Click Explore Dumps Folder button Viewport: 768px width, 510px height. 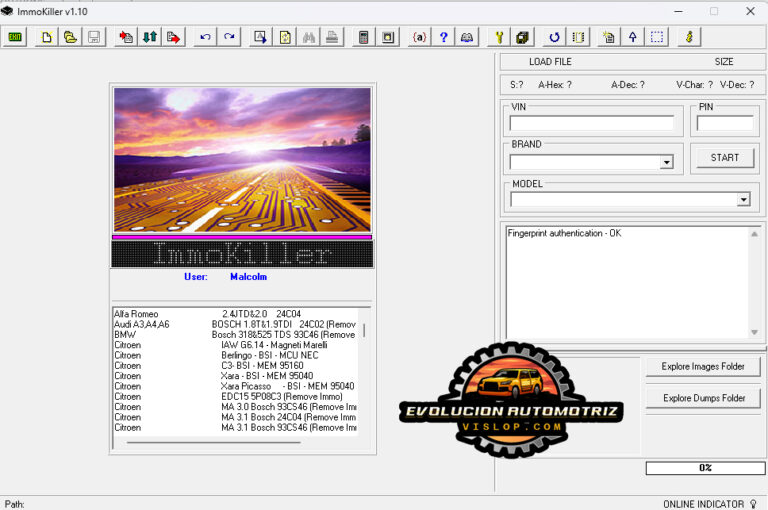[x=703, y=398]
